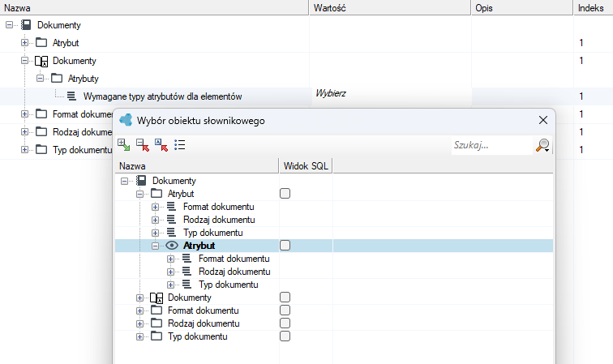
Task: Click the Widok SQL column header
Action: coord(306,166)
